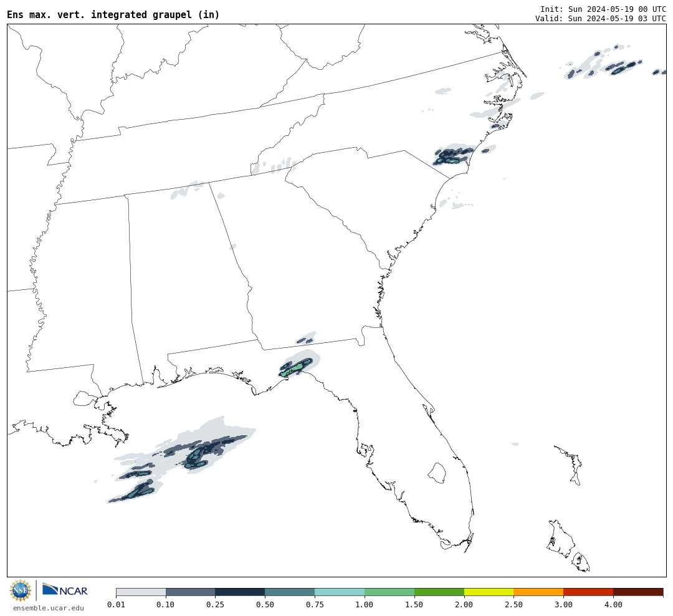Click the colorbar label '0.01'
The height and width of the screenshot is (616, 673).
[x=116, y=604]
